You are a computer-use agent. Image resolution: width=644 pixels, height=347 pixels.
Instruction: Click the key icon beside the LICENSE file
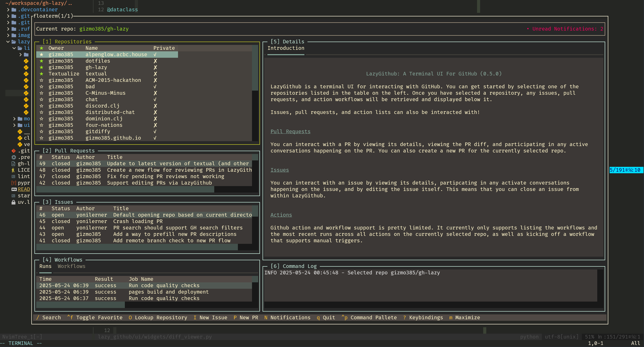coord(13,170)
